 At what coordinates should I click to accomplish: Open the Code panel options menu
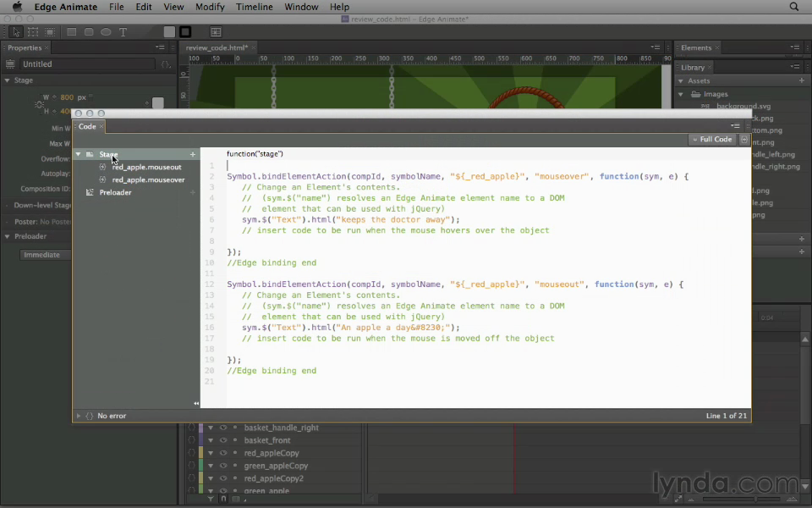click(x=735, y=126)
